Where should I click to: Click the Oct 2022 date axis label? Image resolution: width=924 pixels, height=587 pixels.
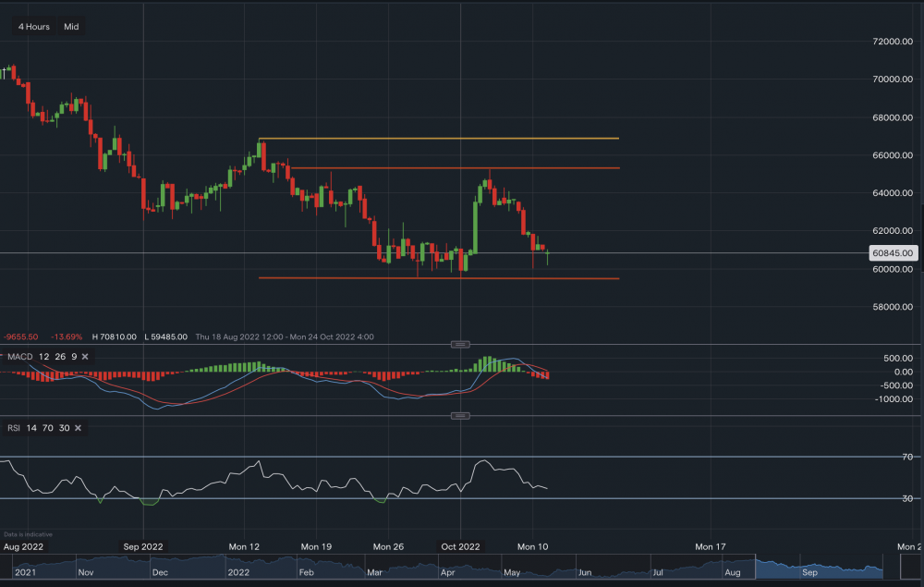coord(459,546)
